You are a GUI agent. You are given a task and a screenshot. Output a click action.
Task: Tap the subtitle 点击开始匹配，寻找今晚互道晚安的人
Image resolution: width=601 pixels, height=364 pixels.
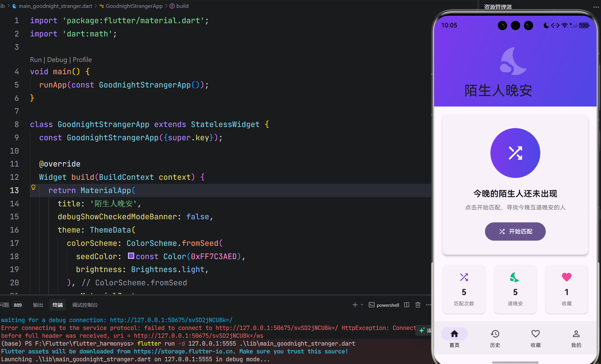pos(515,207)
